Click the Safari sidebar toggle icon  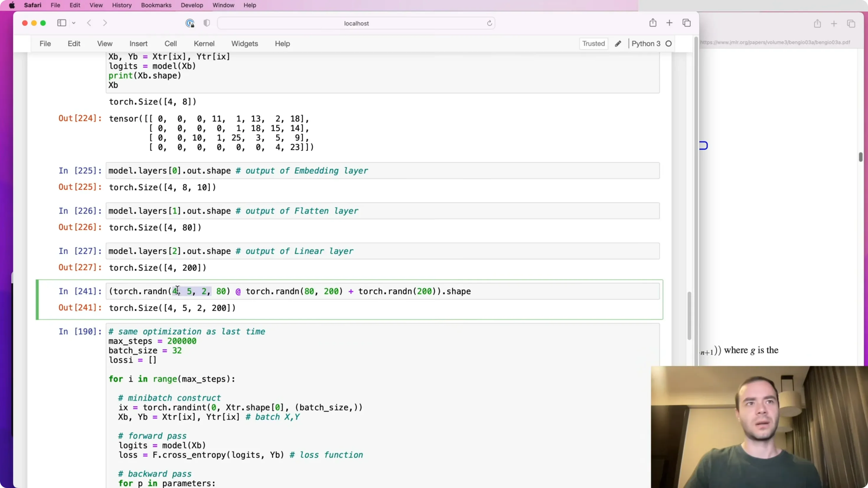(62, 23)
